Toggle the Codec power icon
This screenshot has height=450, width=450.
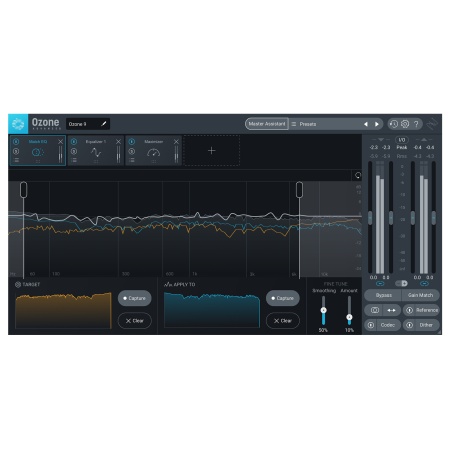[x=371, y=325]
